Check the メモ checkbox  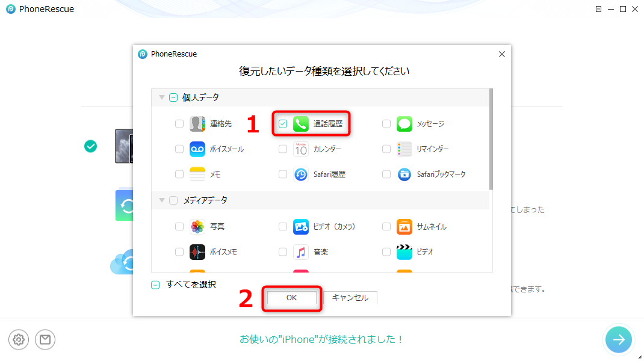[179, 174]
